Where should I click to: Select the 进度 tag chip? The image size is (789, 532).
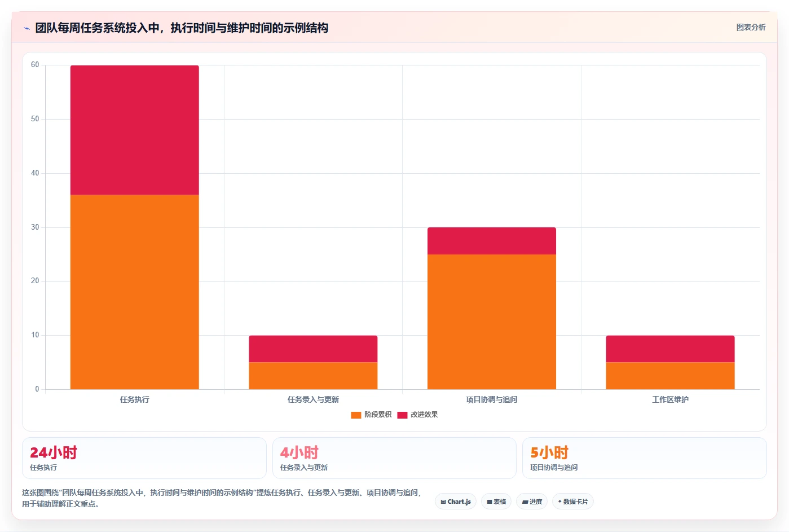pos(532,502)
